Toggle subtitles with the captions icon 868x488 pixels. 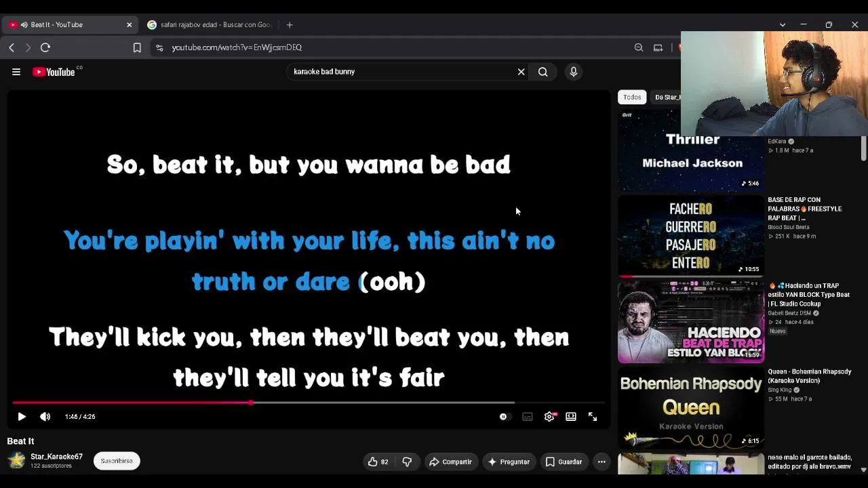click(x=528, y=417)
